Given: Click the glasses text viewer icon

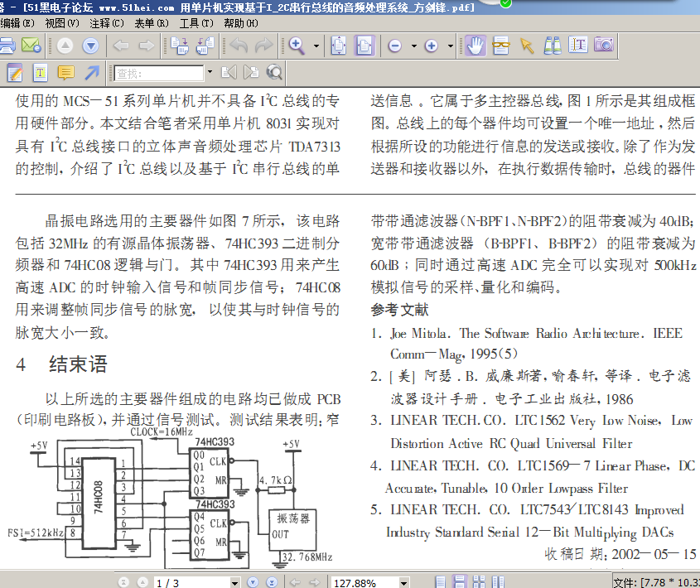Looking at the screenshot, I should pos(501,46).
